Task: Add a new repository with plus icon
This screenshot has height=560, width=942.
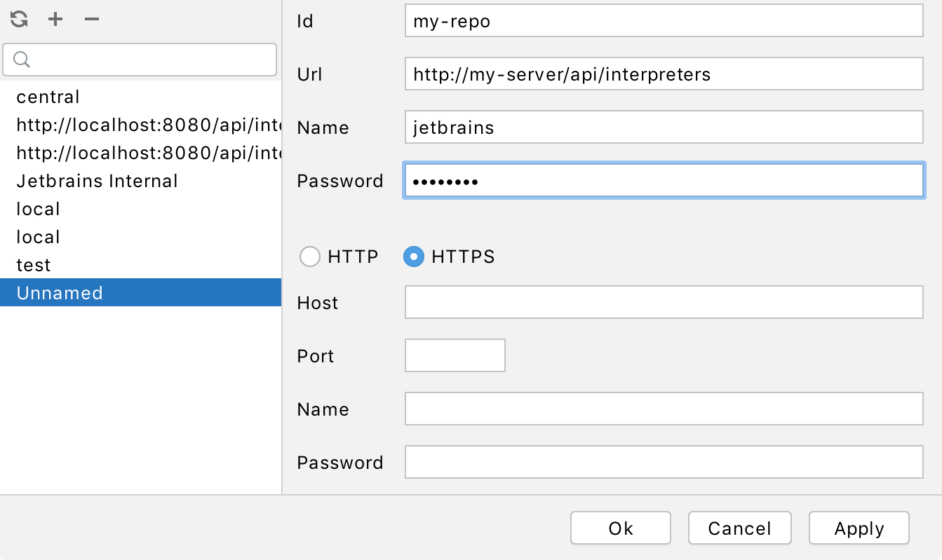Action: point(55,19)
